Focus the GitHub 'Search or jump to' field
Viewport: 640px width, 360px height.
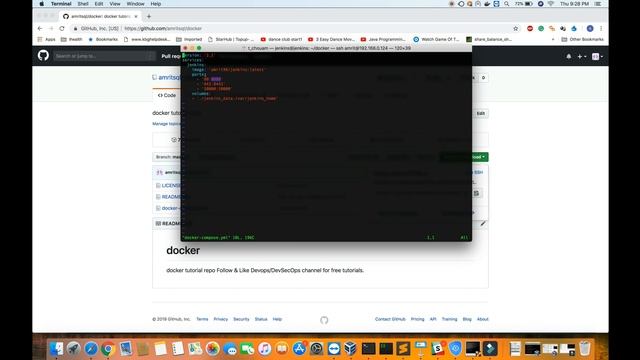click(x=104, y=56)
